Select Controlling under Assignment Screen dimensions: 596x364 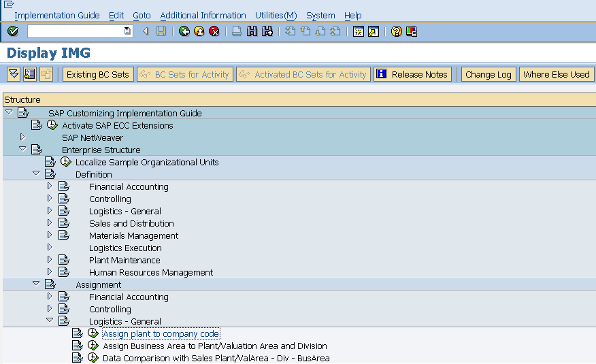(110, 309)
